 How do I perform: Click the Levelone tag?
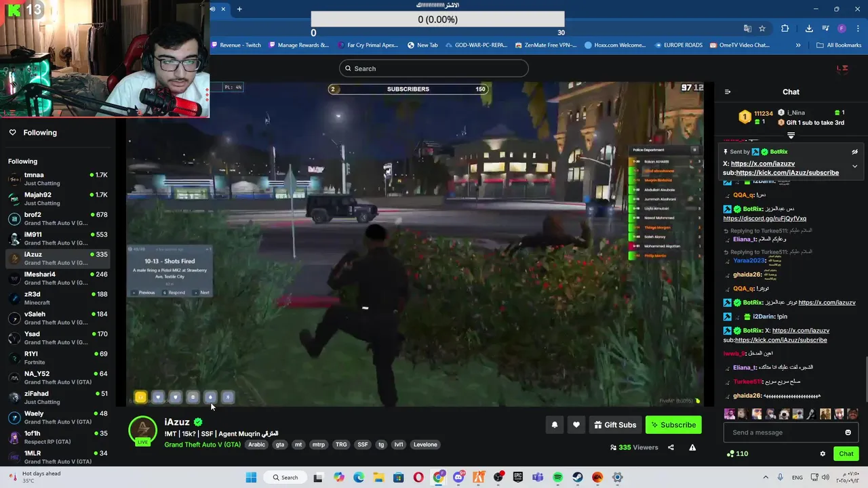pos(425,445)
